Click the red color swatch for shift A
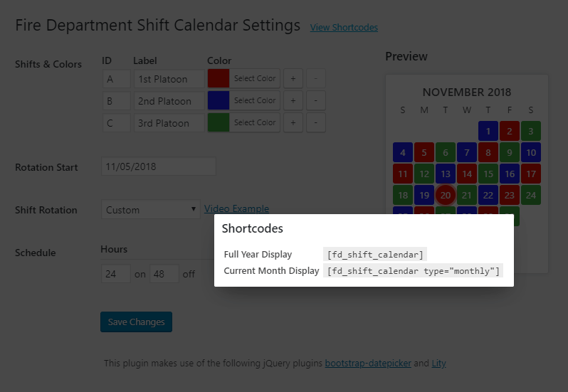This screenshot has height=392, width=568. coord(219,78)
